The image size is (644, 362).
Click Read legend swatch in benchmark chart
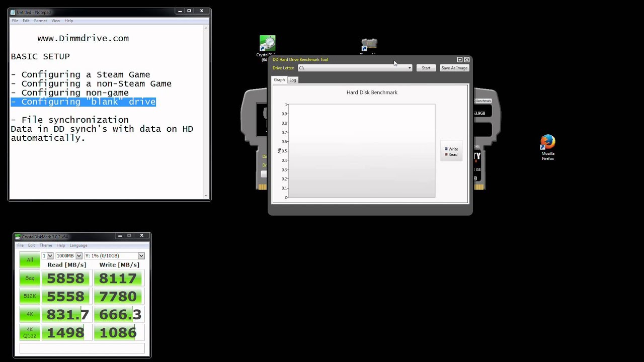click(x=446, y=155)
